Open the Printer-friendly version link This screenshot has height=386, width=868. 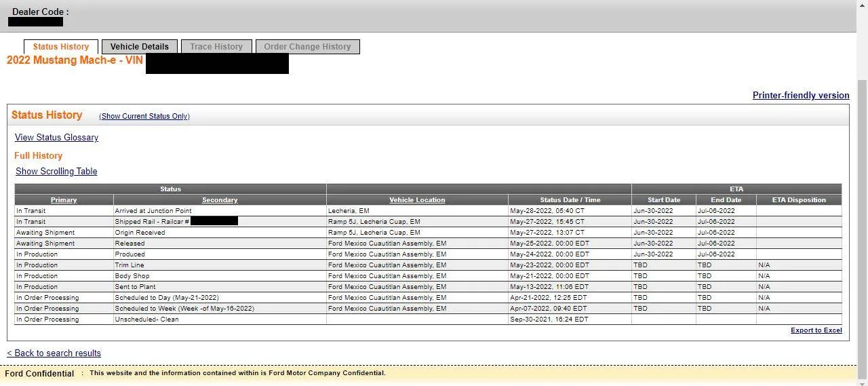tap(801, 96)
